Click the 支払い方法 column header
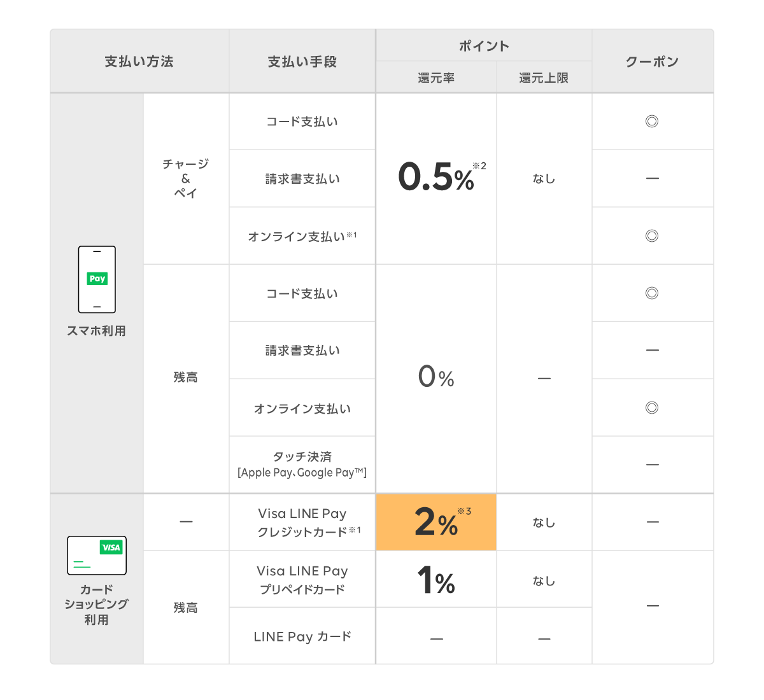This screenshot has height=700, width=764. pyautogui.click(x=139, y=62)
